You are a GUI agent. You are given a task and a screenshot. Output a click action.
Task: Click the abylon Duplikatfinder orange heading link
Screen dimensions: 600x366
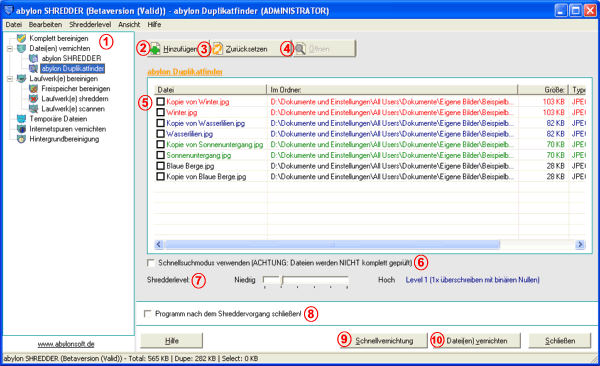[x=185, y=72]
